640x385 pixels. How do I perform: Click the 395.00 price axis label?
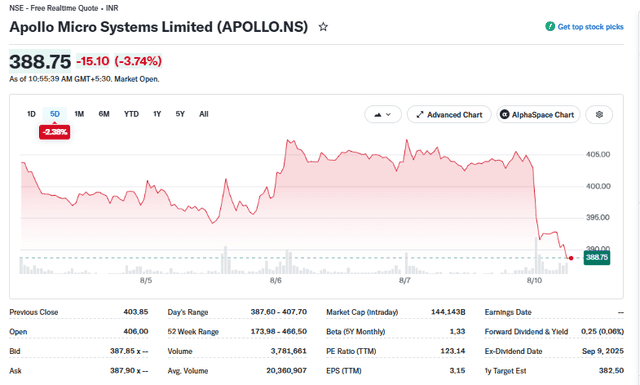click(598, 218)
